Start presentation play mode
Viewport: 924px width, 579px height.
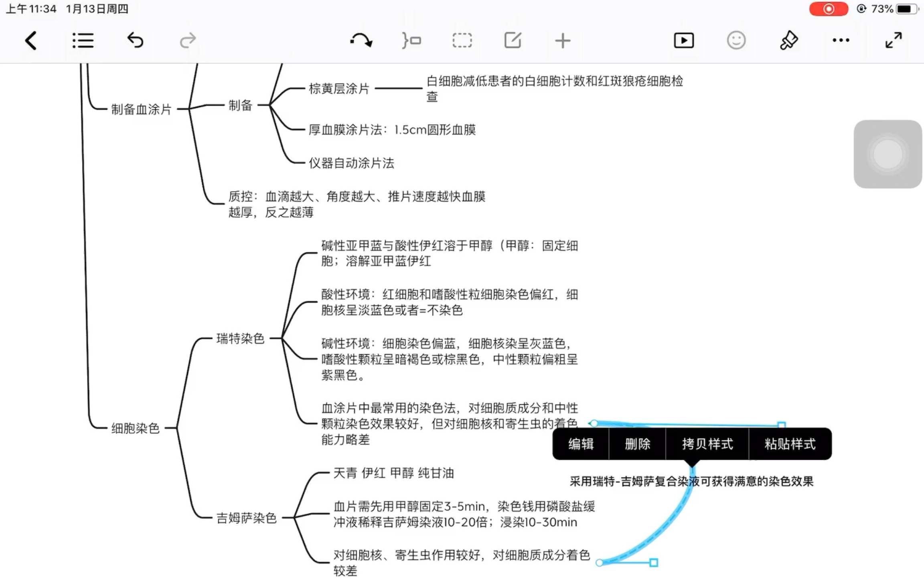pos(684,40)
